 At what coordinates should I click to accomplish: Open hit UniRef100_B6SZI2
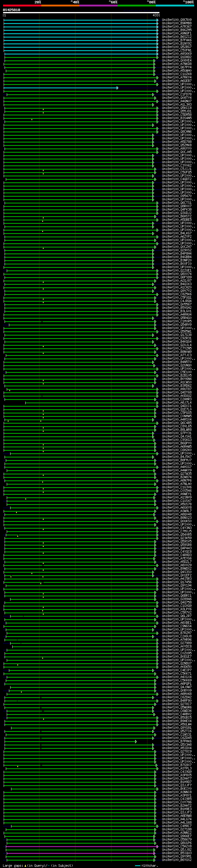coord(176,37)
